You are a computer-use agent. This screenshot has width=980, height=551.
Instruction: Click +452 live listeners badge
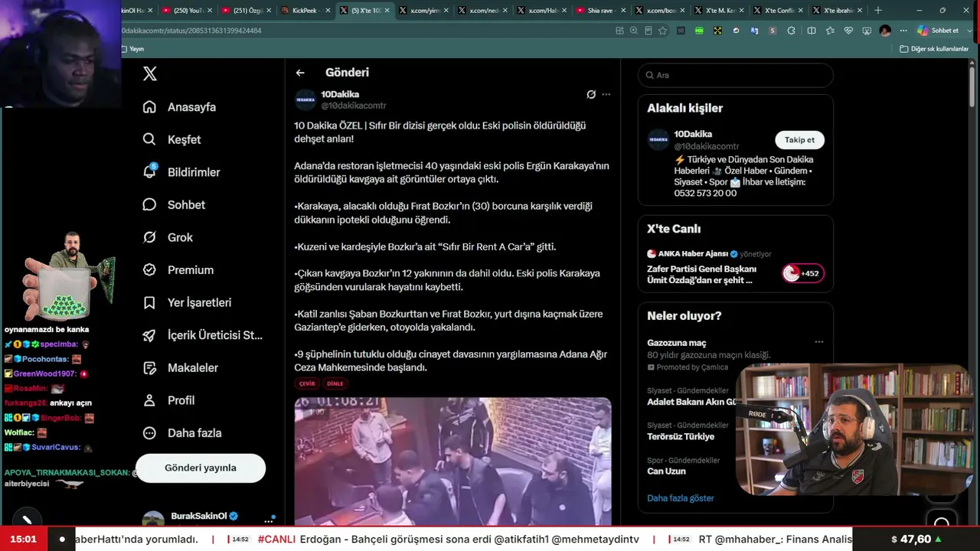pos(803,273)
